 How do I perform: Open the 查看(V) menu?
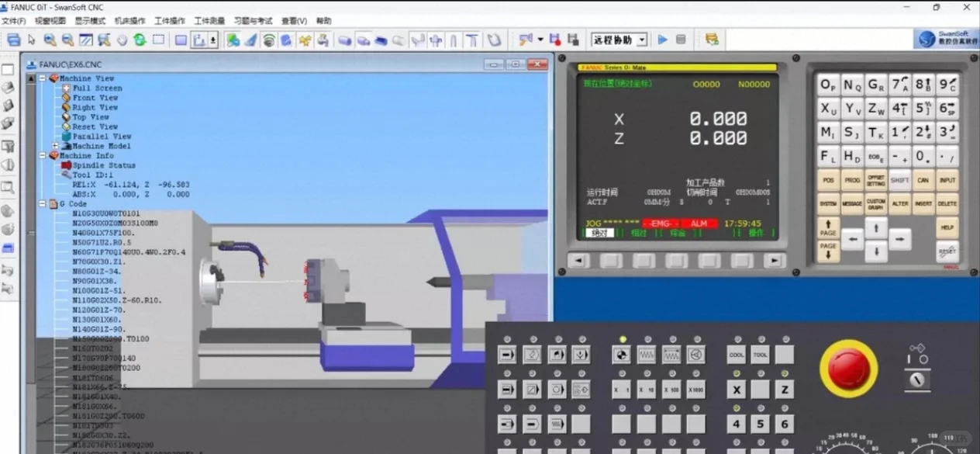tap(294, 21)
